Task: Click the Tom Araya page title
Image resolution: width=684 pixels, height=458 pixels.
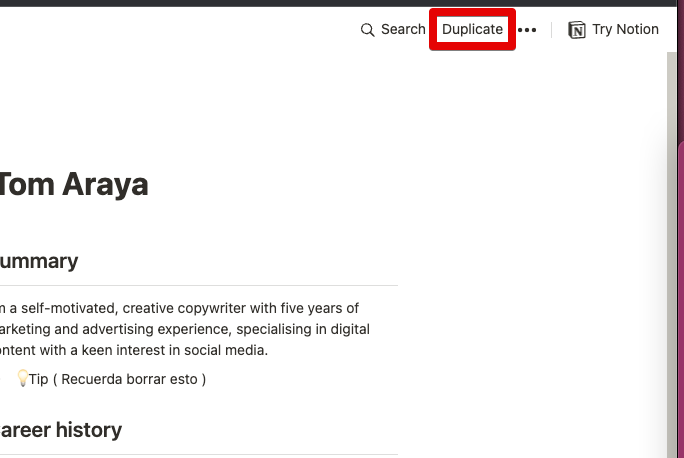Action: coord(73,185)
